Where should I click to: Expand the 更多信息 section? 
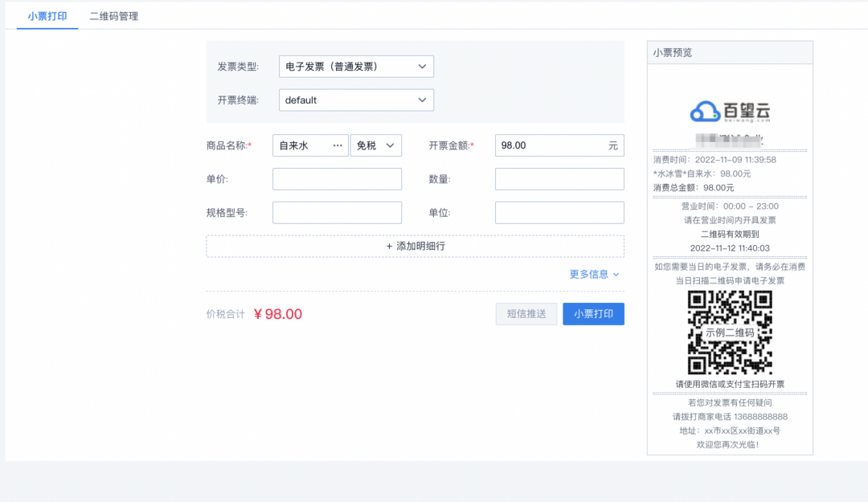(x=595, y=274)
